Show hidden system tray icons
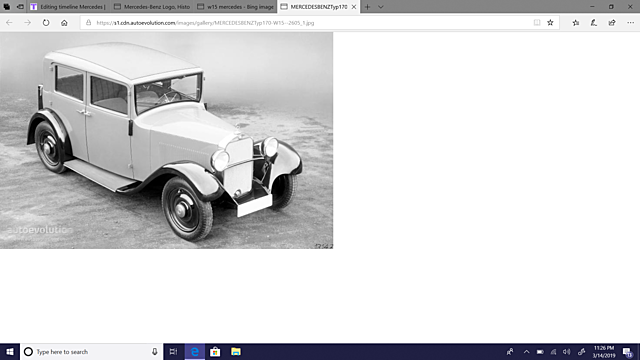Image resolution: width=640 pixels, height=360 pixels. point(527,352)
